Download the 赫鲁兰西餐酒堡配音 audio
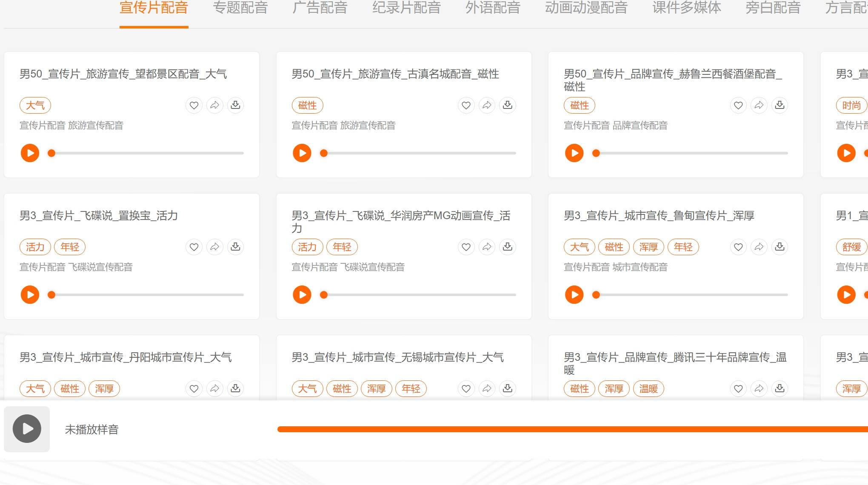 point(780,105)
